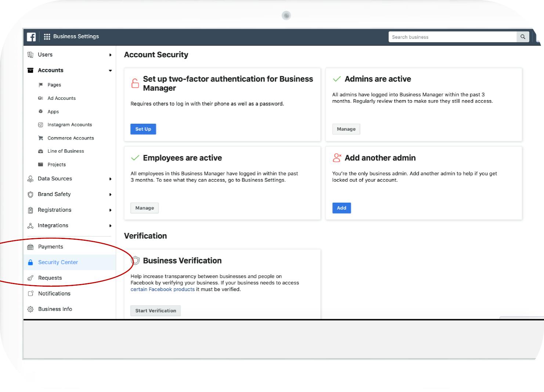Click the Admins are active green checkmark

click(x=336, y=79)
